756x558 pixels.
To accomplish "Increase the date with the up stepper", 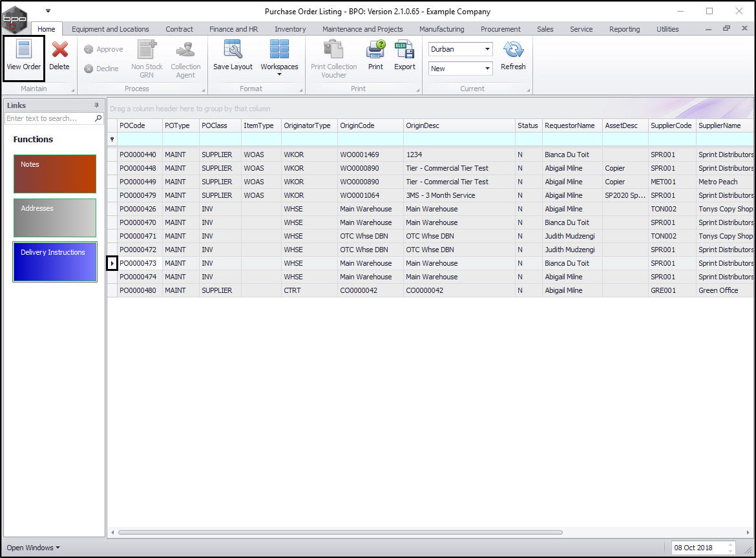I will 730,545.
